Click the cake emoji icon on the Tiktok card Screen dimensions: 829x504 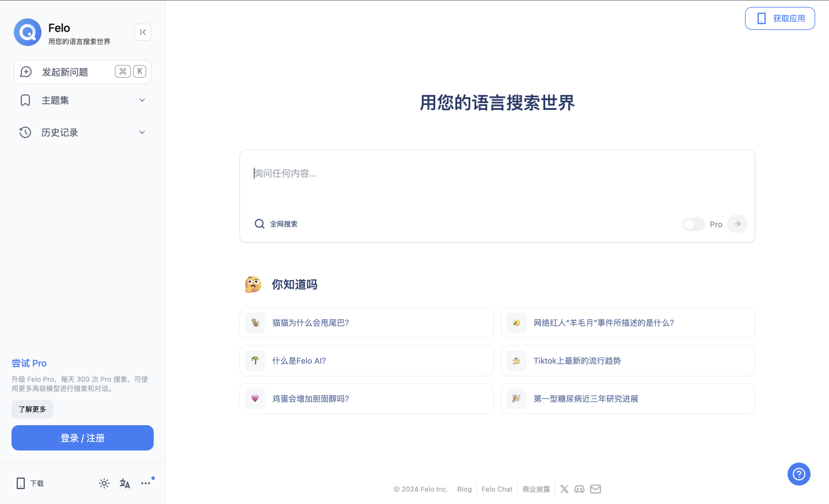click(516, 361)
